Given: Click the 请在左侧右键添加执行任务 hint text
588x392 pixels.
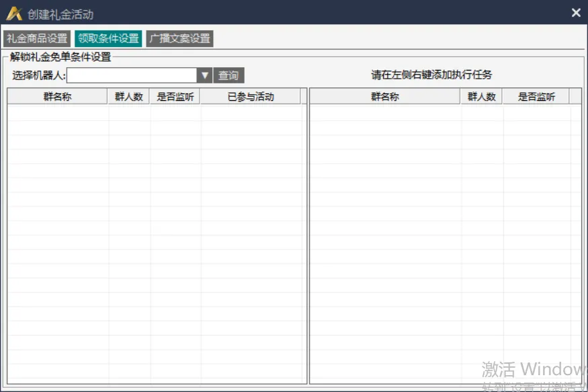Looking at the screenshot, I should [431, 75].
